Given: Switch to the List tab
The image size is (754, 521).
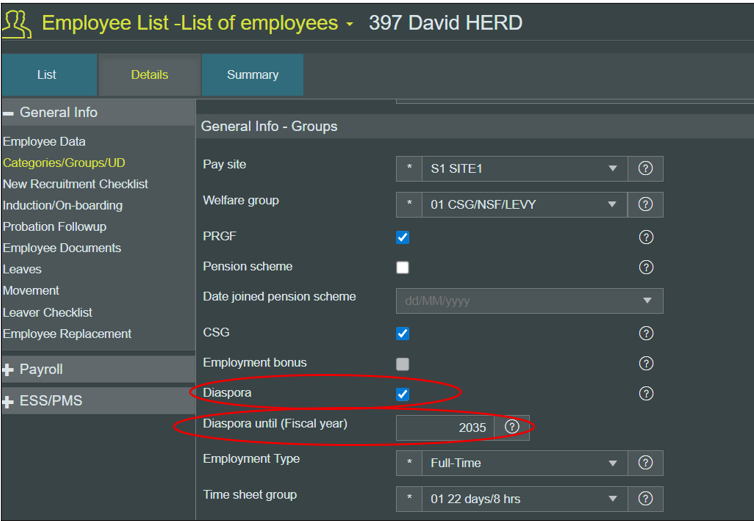Looking at the screenshot, I should (47, 75).
